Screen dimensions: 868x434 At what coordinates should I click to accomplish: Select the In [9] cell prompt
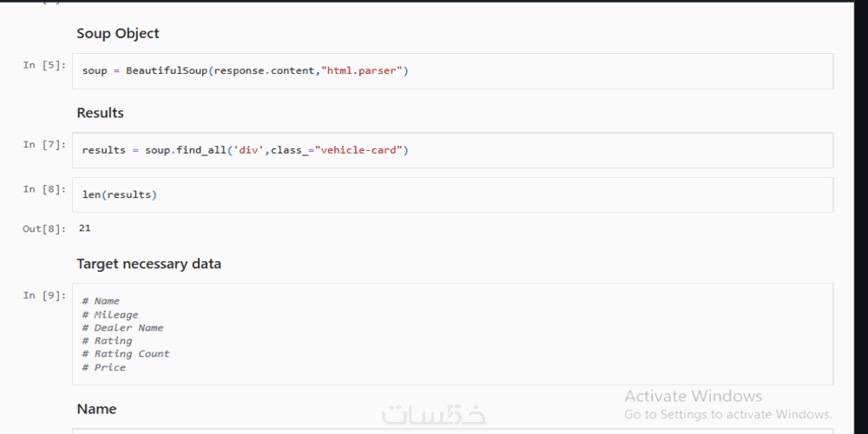pyautogui.click(x=43, y=296)
